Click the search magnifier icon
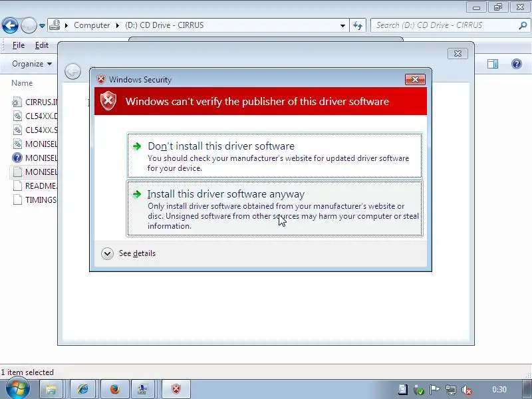Image resolution: width=532 pixels, height=399 pixels. click(x=523, y=25)
